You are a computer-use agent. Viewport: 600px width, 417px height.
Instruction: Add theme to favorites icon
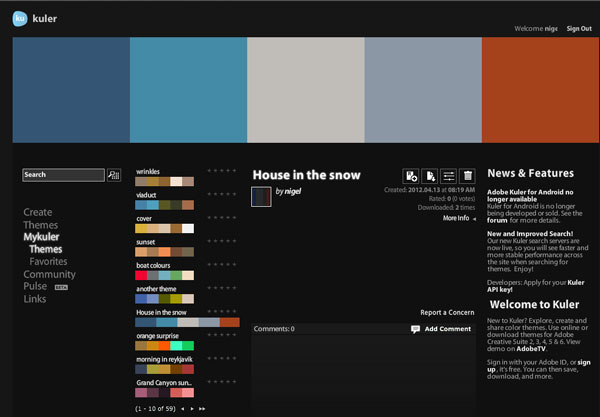point(411,175)
